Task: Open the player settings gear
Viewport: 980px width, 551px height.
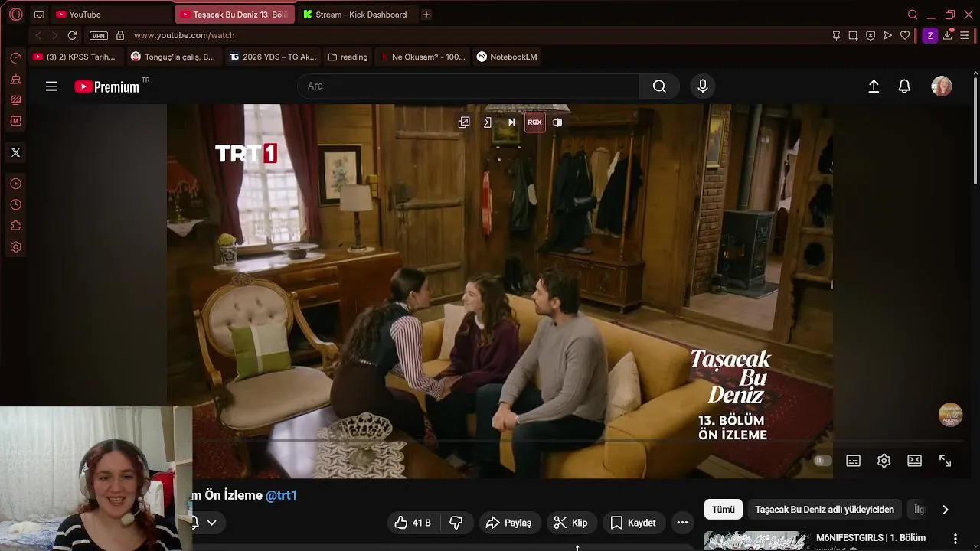Action: point(884,461)
